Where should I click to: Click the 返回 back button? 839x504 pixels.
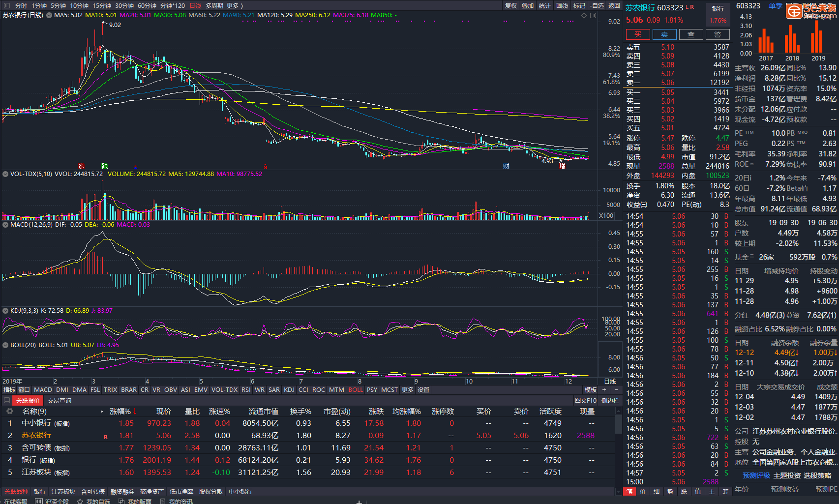tap(614, 5)
